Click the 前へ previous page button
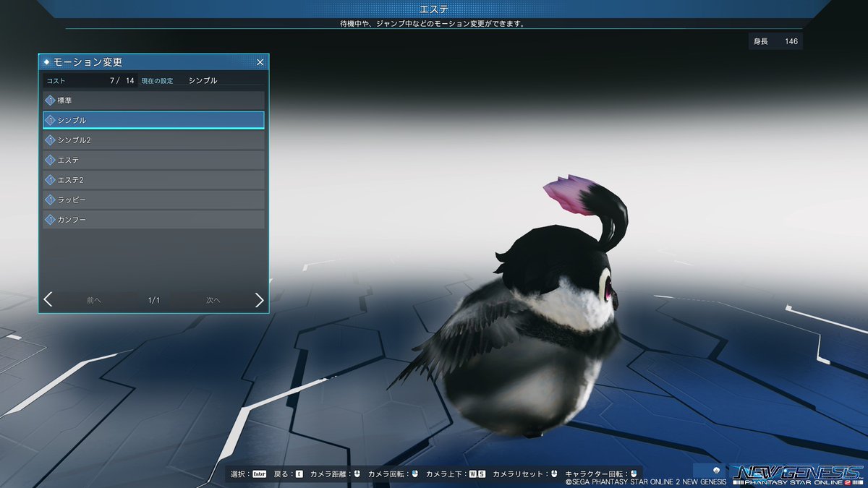868x488 pixels. pos(94,300)
